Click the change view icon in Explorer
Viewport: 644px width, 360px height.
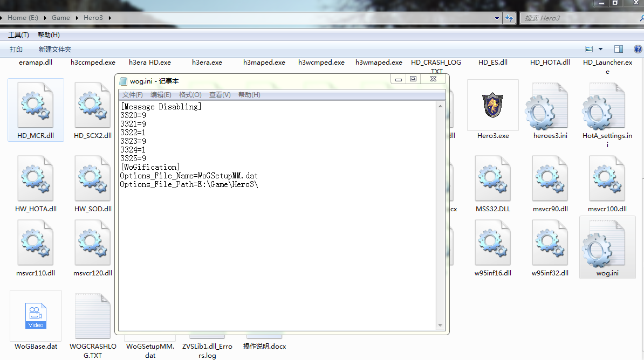(x=589, y=49)
